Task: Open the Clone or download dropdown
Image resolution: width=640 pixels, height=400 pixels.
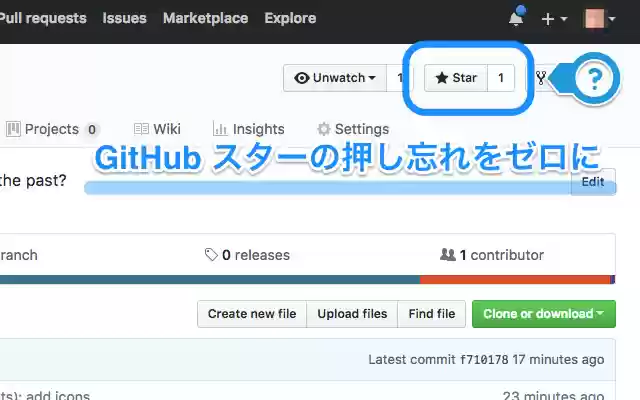Action: click(x=544, y=314)
